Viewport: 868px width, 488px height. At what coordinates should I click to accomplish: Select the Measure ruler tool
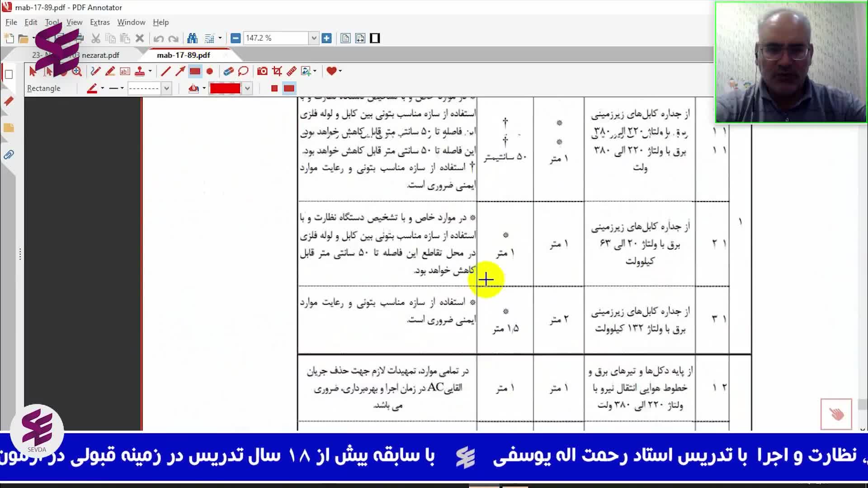tap(292, 71)
